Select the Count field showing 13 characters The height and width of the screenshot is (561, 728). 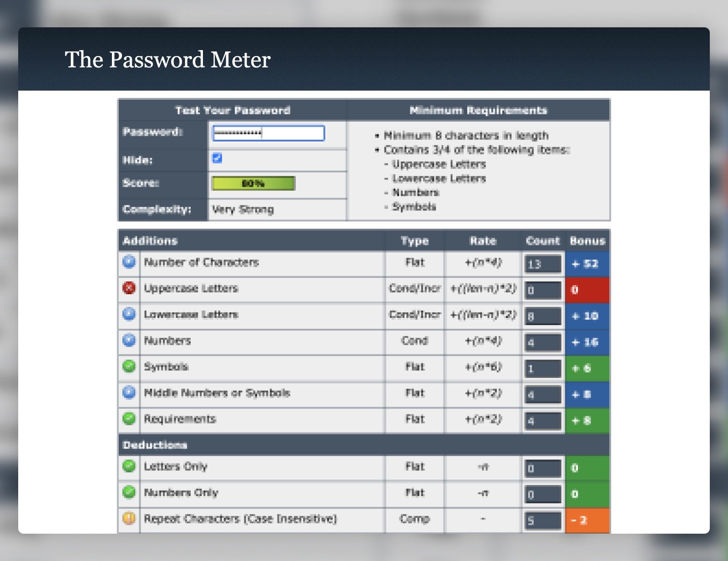pyautogui.click(x=542, y=264)
